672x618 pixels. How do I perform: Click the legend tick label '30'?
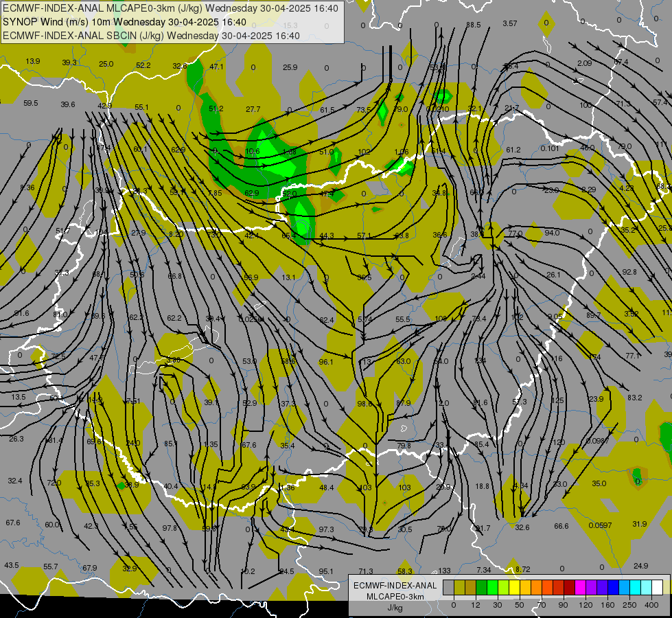click(x=497, y=605)
